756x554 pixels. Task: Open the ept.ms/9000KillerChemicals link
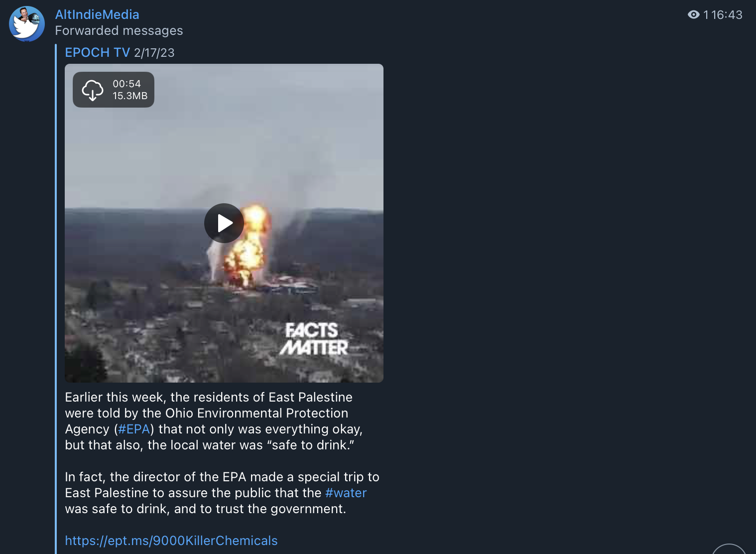(171, 541)
